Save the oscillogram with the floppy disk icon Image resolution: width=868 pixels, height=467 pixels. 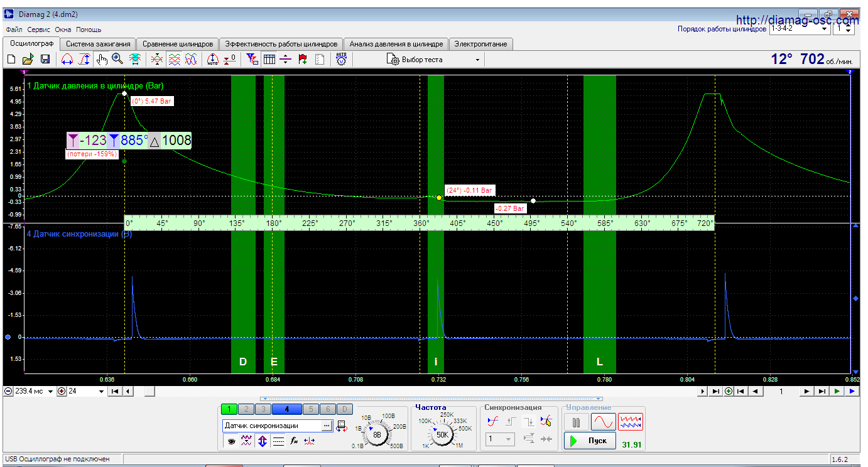tap(45, 60)
